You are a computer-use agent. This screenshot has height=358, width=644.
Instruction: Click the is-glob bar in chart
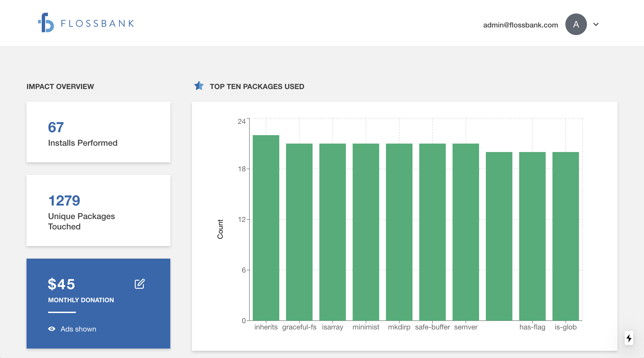coord(566,236)
